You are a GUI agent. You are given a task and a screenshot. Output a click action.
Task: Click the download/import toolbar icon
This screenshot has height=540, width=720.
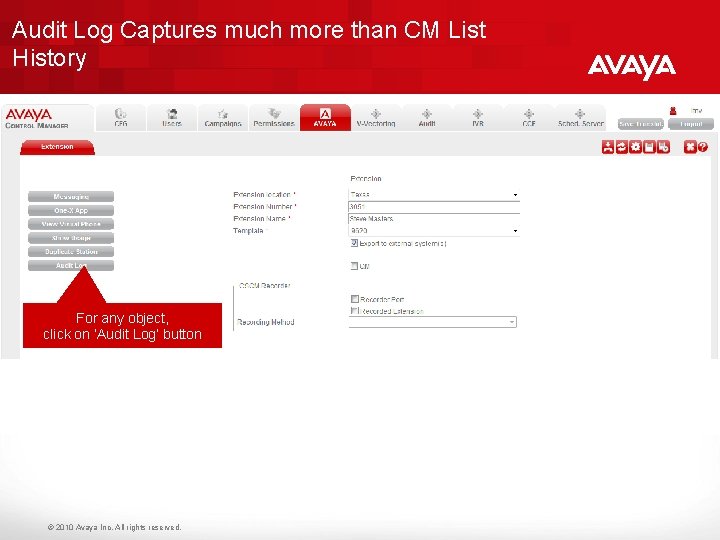(608, 147)
